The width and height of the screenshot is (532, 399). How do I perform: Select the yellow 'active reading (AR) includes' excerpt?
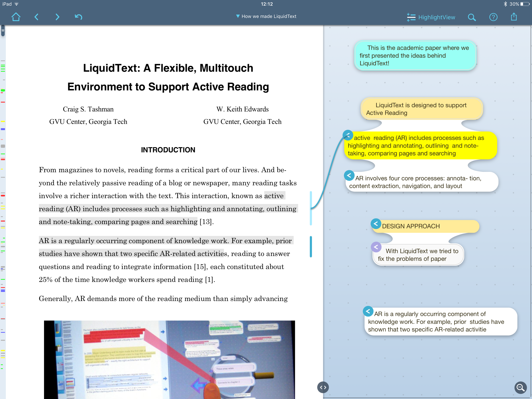(x=421, y=146)
